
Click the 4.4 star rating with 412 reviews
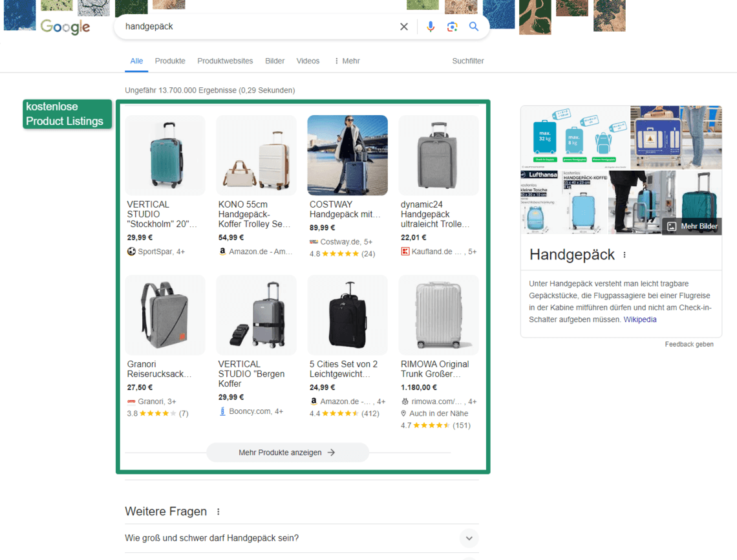pos(344,414)
